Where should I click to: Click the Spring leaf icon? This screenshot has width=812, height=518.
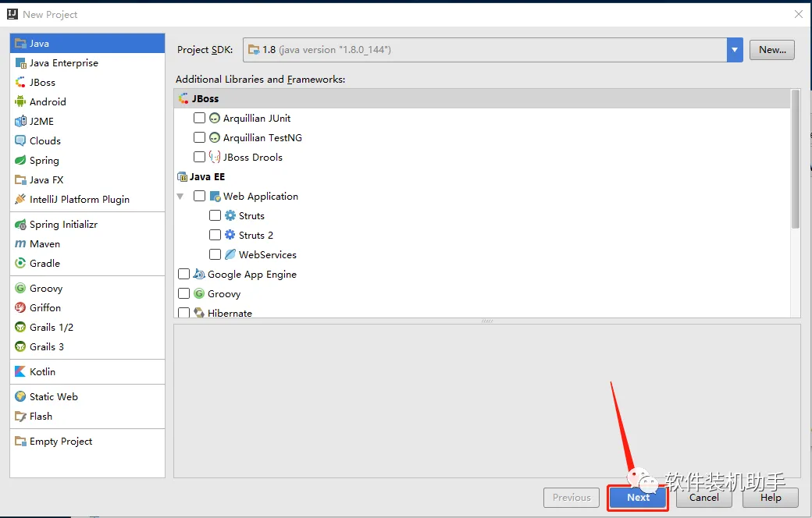point(21,161)
